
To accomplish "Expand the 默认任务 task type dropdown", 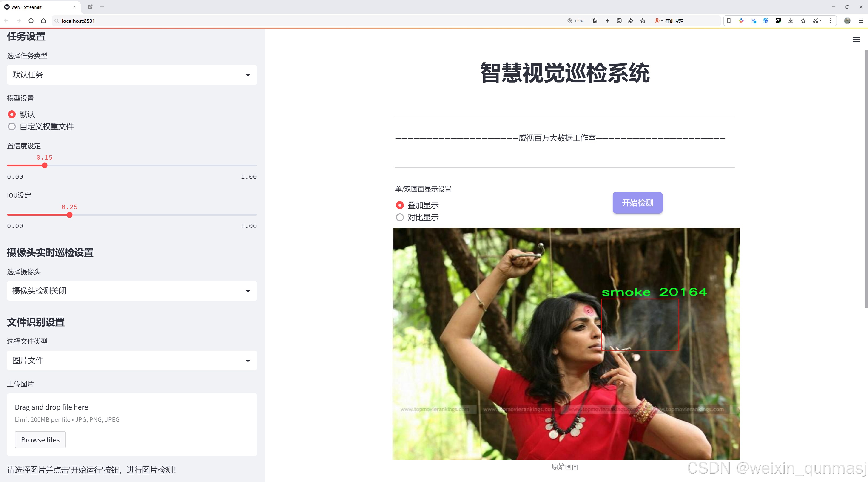I will 132,75.
